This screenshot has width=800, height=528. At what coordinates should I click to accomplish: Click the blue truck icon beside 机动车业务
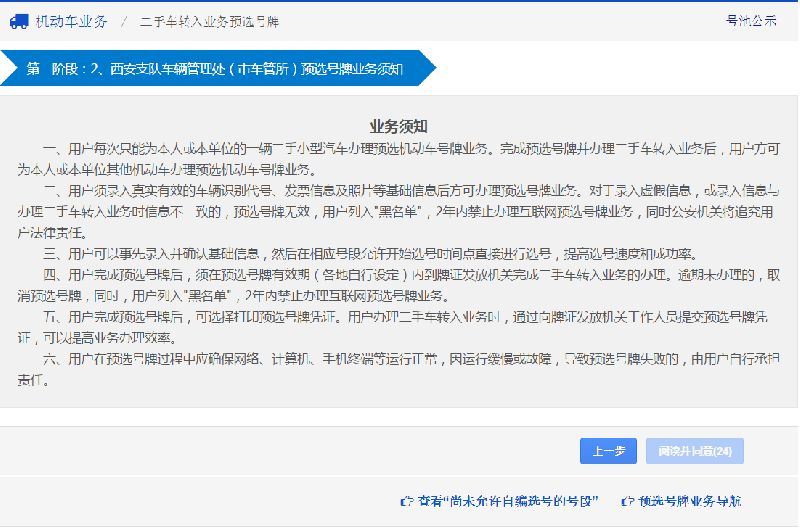click(x=19, y=21)
